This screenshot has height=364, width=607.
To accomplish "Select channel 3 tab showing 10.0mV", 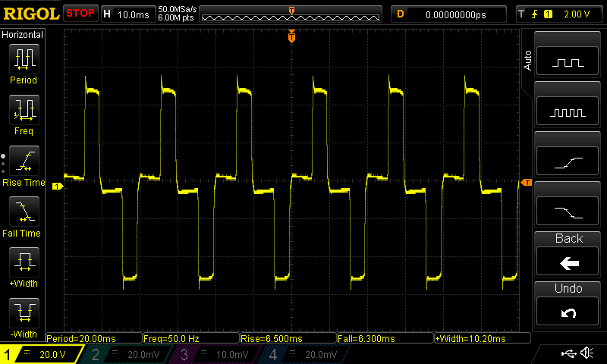I will 215,354.
